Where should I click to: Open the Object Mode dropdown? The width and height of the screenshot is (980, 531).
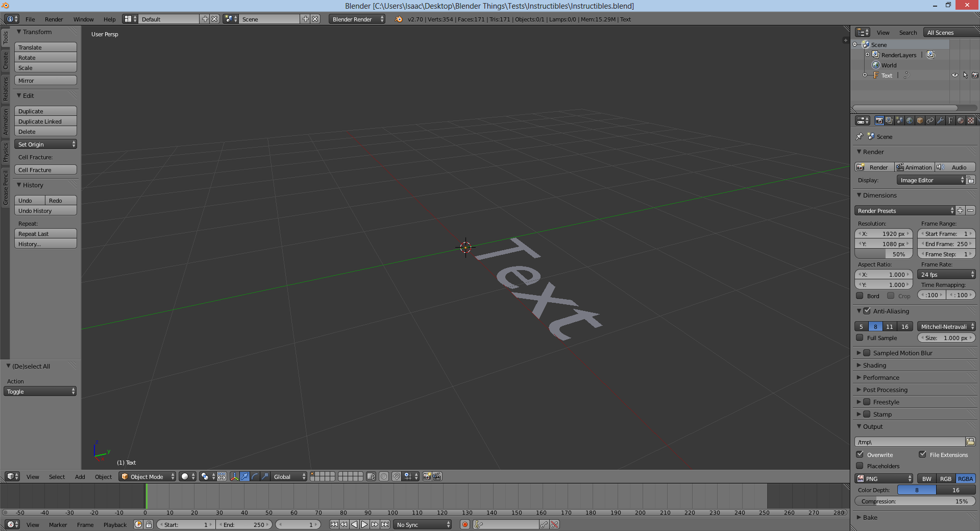(x=147, y=476)
